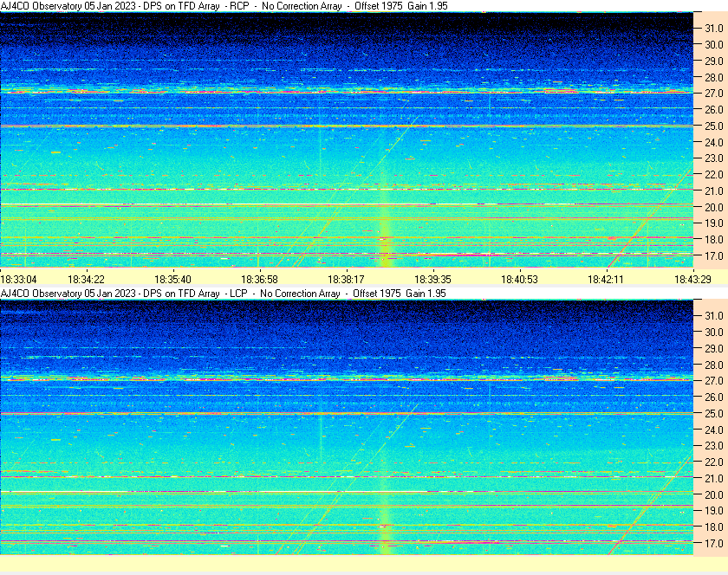The height and width of the screenshot is (575, 728).
Task: Click the 21.0 frequency label on RCP plot
Action: 714,191
